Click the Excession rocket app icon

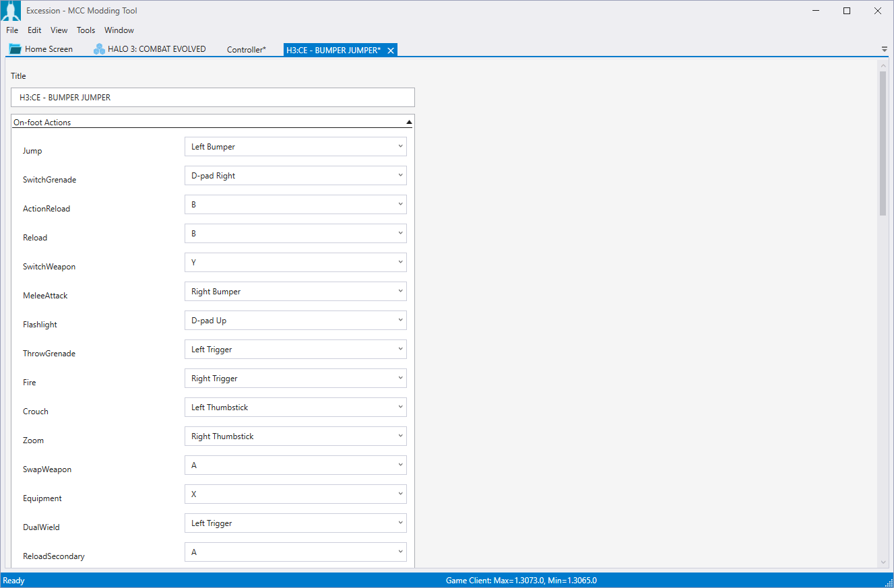point(11,11)
